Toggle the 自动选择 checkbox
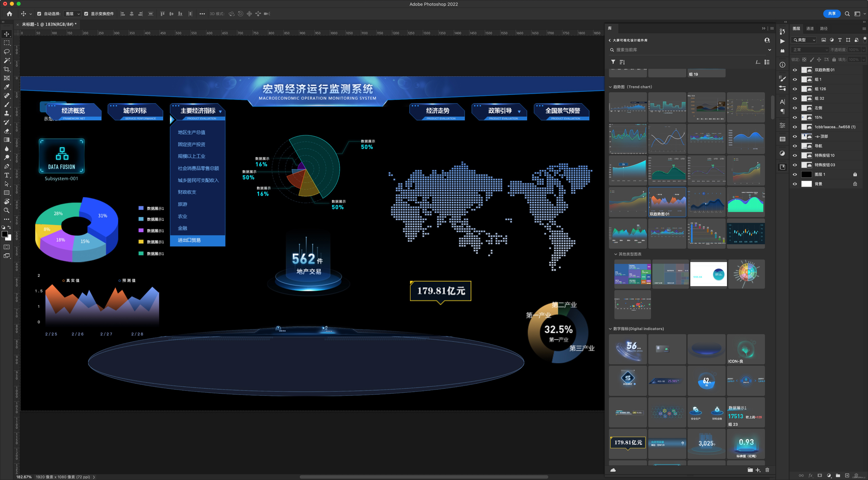 coord(39,14)
